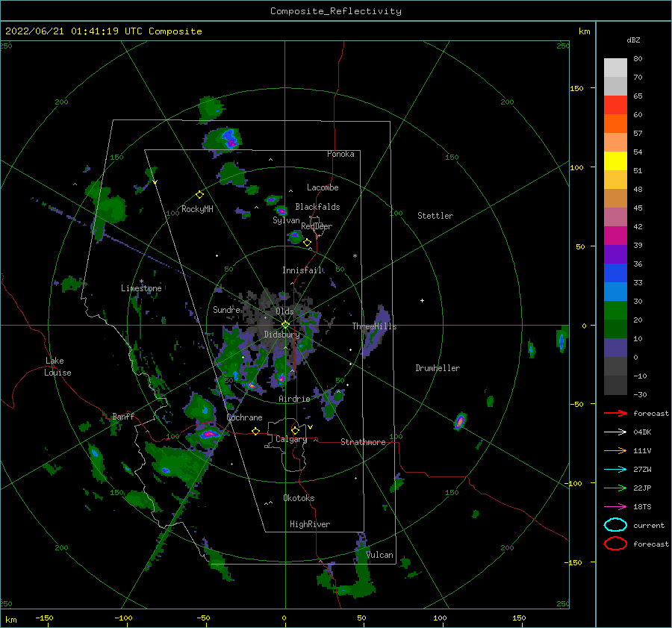Image resolution: width=672 pixels, height=628 pixels.
Task: Click the Cochrane label
Action: click(x=244, y=417)
